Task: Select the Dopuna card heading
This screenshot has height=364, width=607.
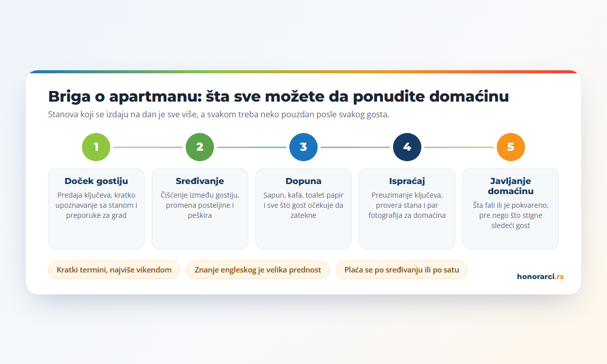Action: click(303, 181)
